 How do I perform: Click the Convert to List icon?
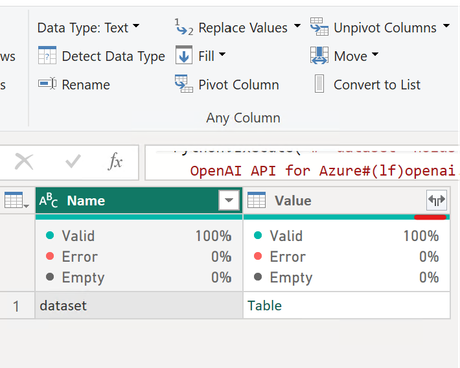coord(319,84)
